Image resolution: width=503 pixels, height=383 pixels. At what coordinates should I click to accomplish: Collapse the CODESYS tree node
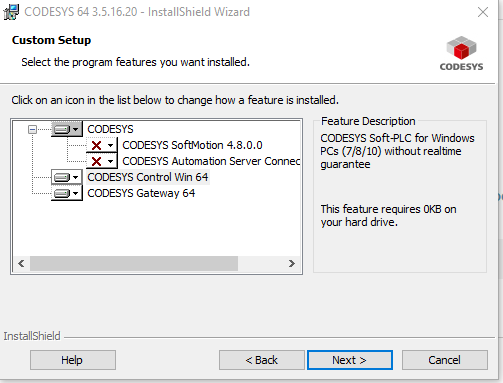pyautogui.click(x=32, y=129)
